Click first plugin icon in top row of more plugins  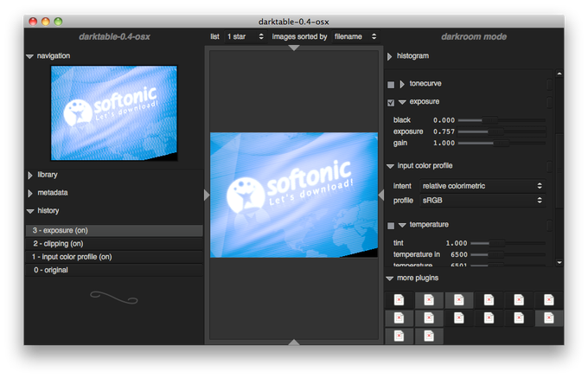[399, 299]
